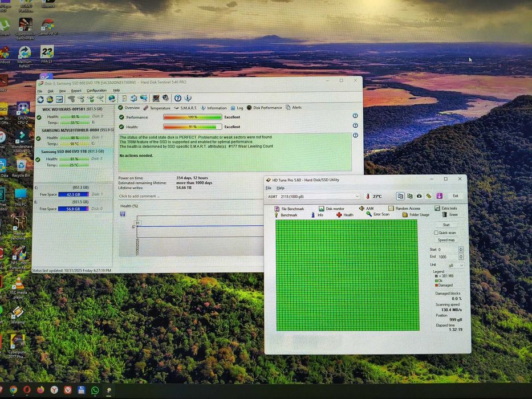Open the ASMT drive selection dropdown
Viewport: 532px width, 399px height.
click(357, 196)
